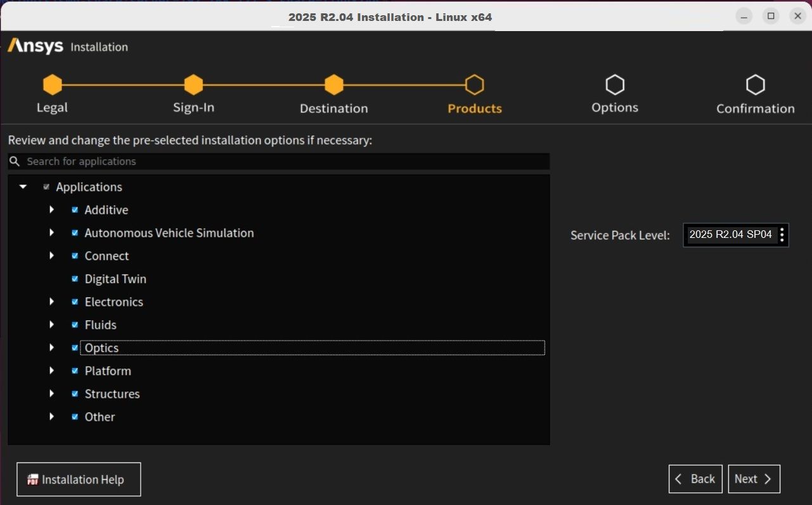Viewport: 812px width, 505px height.
Task: Uncheck the Structures product checkbox
Action: pyautogui.click(x=75, y=394)
